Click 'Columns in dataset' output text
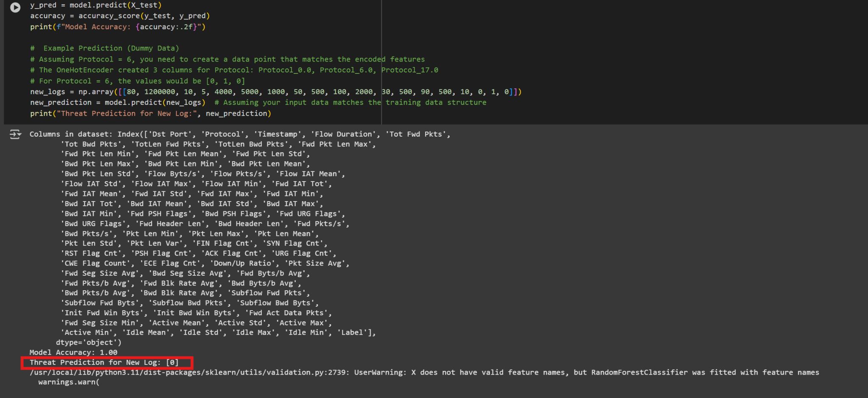The width and height of the screenshot is (868, 398). tap(72, 134)
